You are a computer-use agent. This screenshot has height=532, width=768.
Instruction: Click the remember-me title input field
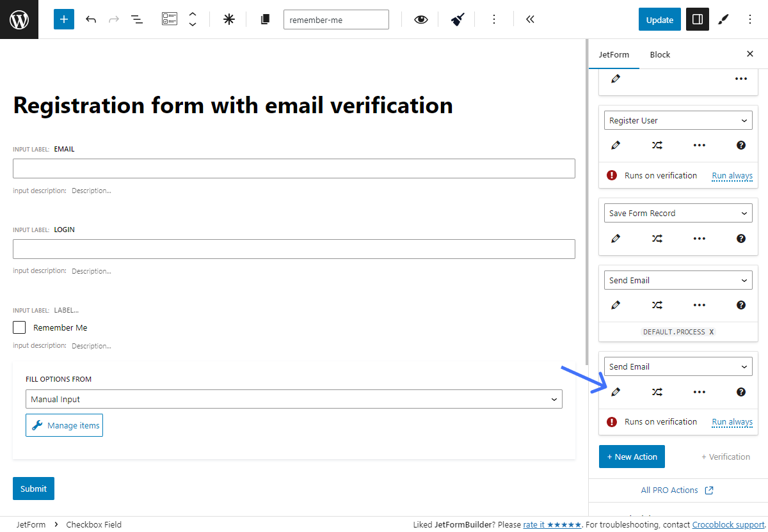coord(336,19)
